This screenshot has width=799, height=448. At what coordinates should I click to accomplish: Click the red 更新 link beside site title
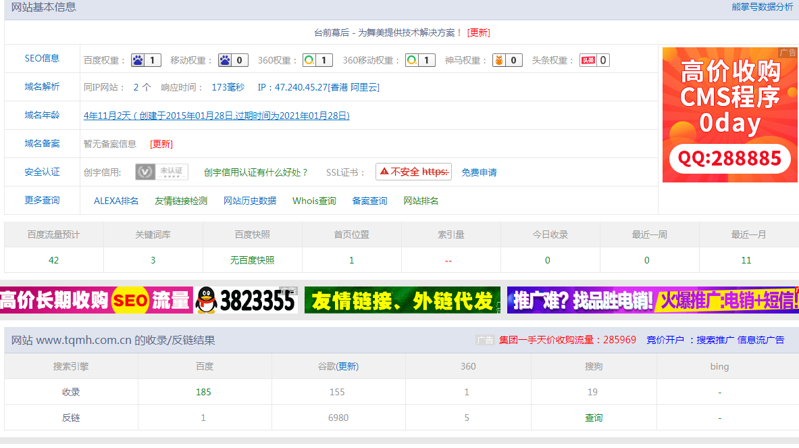pyautogui.click(x=478, y=33)
